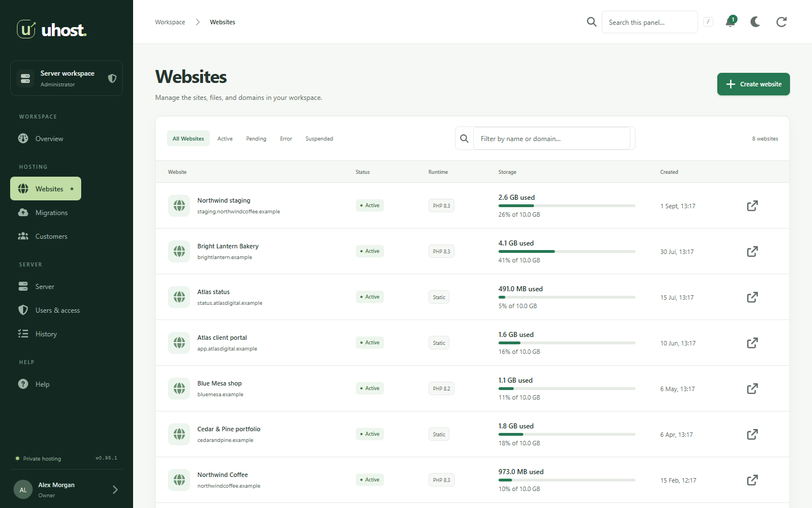
Task: View History in sidebar
Action: [38, 334]
